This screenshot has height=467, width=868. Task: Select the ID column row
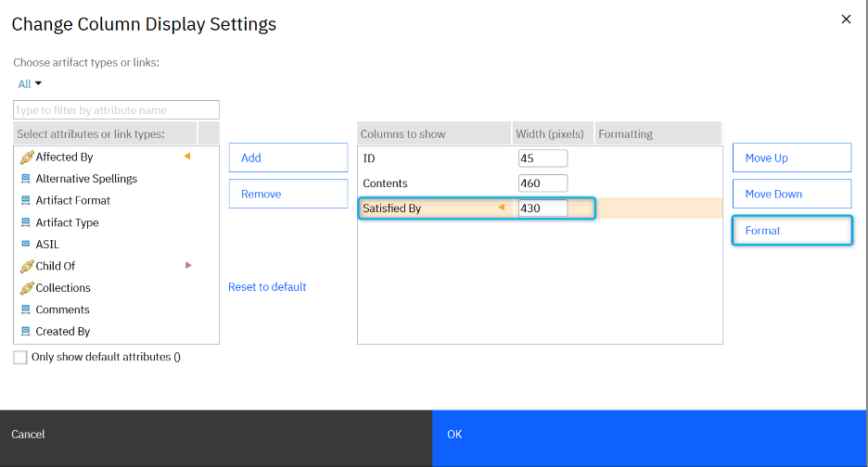tap(540, 158)
